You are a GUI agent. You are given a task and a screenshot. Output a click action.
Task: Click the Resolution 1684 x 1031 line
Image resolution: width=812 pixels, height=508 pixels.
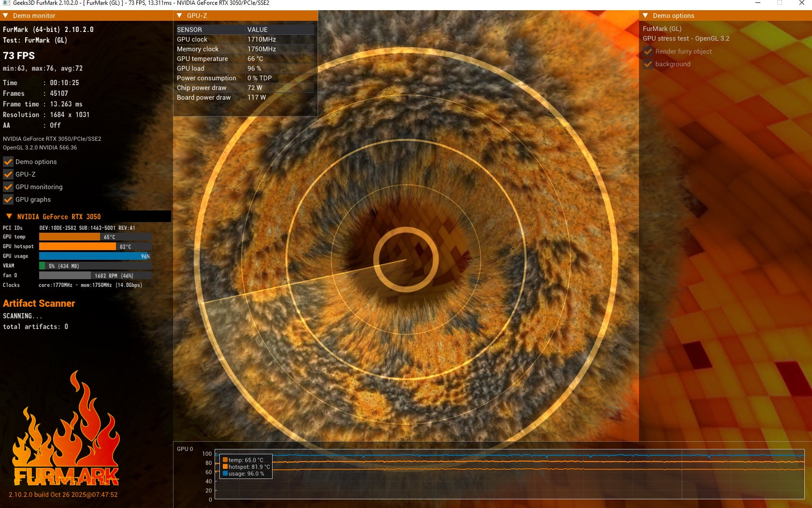coord(46,115)
